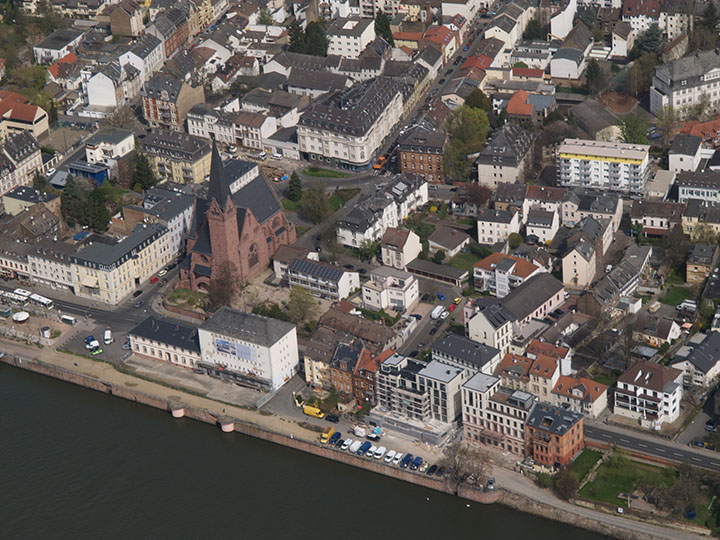The width and height of the screenshot is (720, 540).
Task: Click the white building with yellow balcony stripes
Action: point(602,165)
